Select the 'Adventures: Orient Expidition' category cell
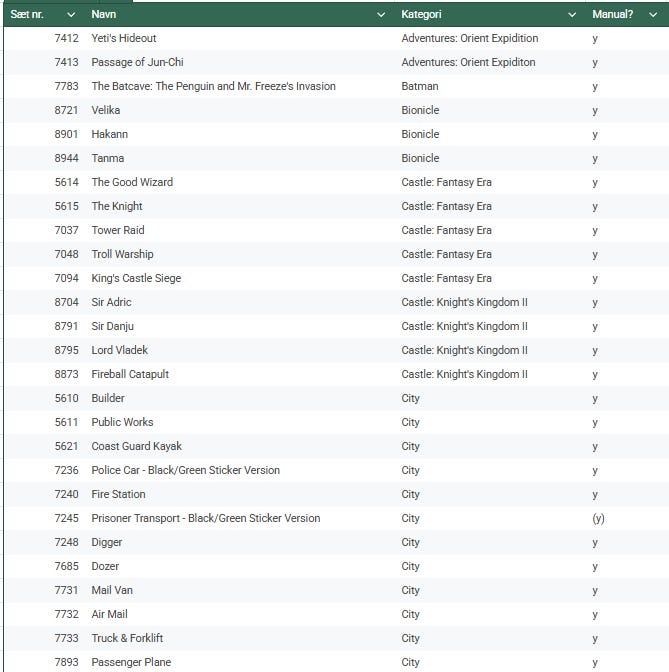Screen dimensions: 669x672 click(x=492, y=38)
